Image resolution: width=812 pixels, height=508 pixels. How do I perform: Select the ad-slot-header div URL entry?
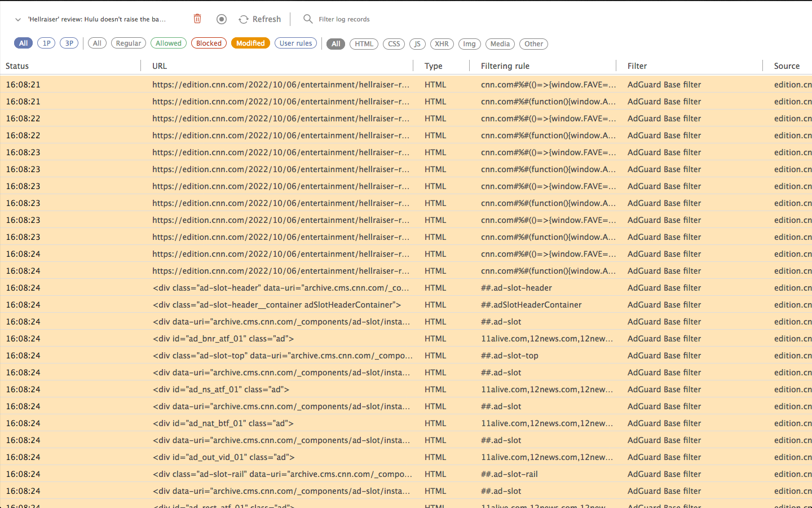281,287
